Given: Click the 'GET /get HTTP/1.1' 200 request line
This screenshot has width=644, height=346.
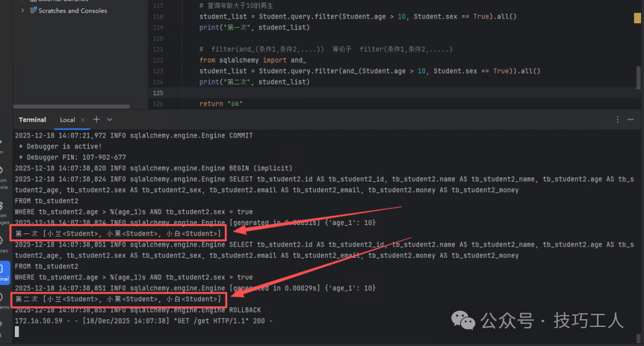Looking at the screenshot, I should point(144,321).
